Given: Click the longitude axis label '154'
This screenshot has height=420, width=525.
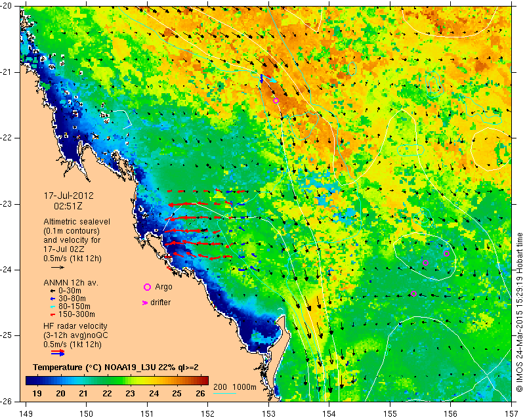Looking at the screenshot, I should point(329,414).
